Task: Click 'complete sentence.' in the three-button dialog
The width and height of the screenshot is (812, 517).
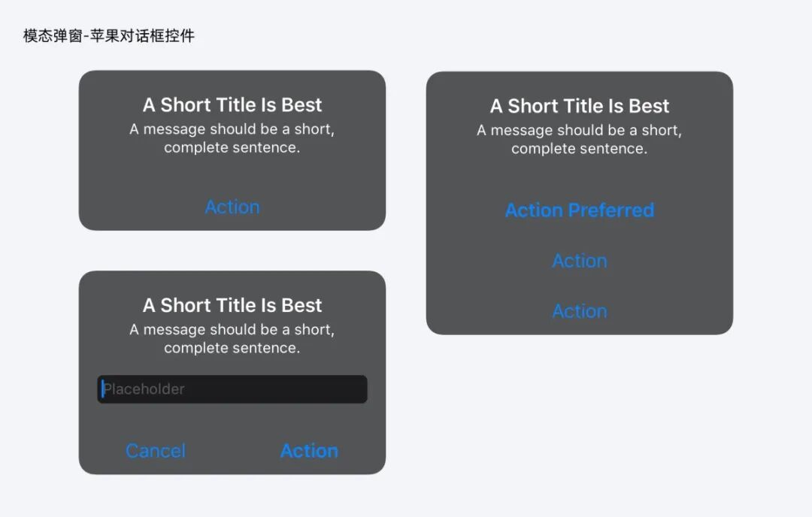Action: click(x=580, y=149)
